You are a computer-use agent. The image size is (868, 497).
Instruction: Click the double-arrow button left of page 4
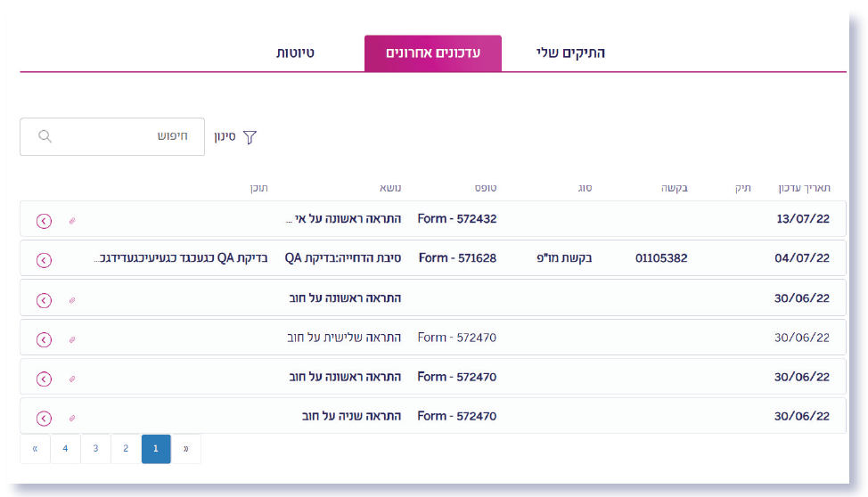click(35, 449)
